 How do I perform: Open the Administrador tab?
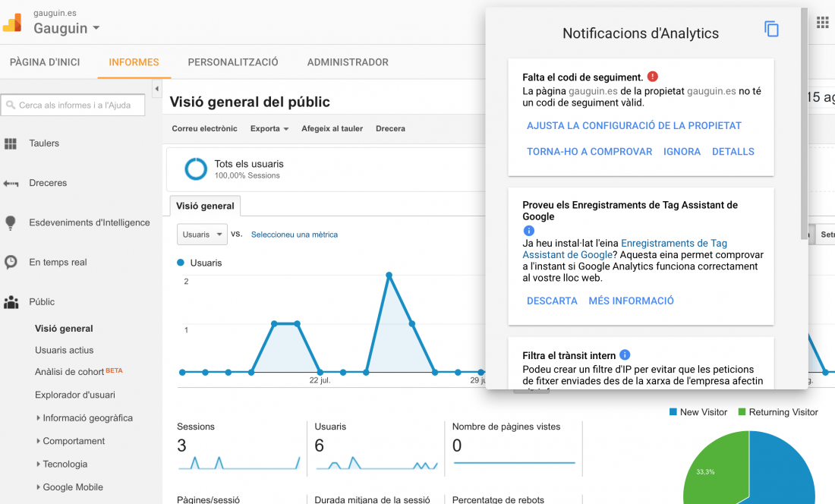(x=348, y=62)
